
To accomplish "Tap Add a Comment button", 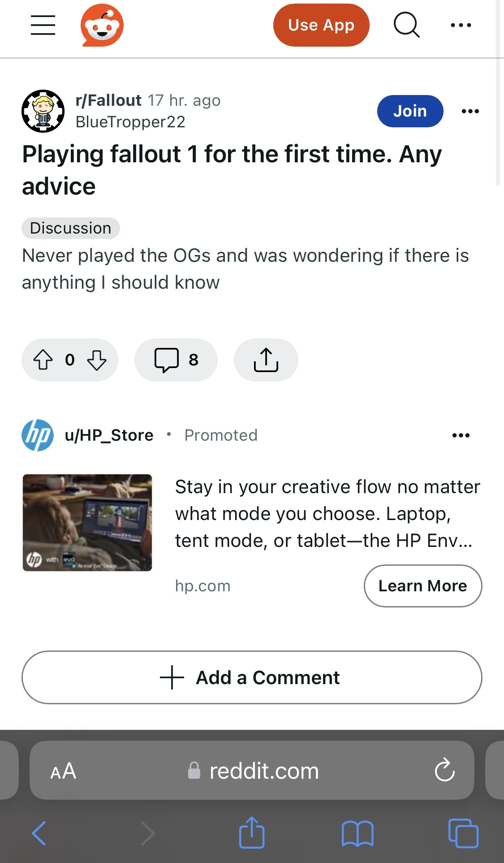I will (252, 677).
